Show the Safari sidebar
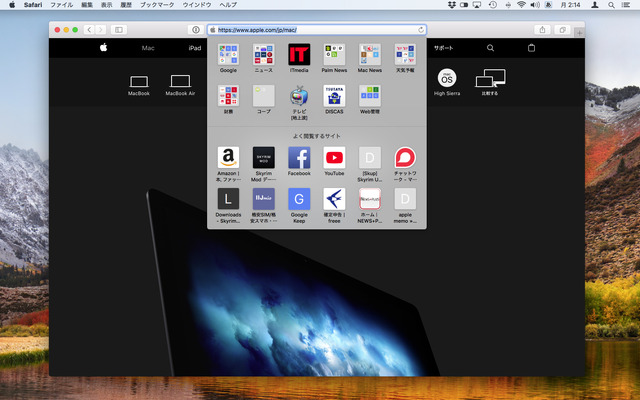640x400 pixels. point(119,29)
